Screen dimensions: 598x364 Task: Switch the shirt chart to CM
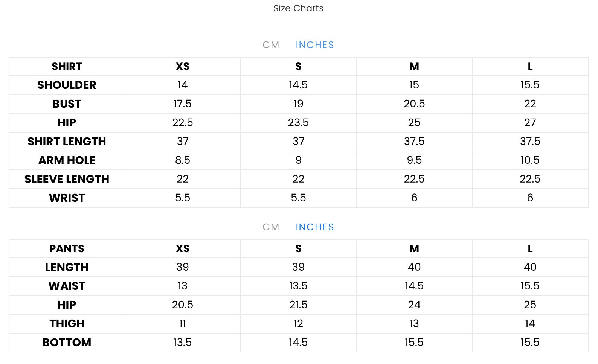pyautogui.click(x=271, y=45)
